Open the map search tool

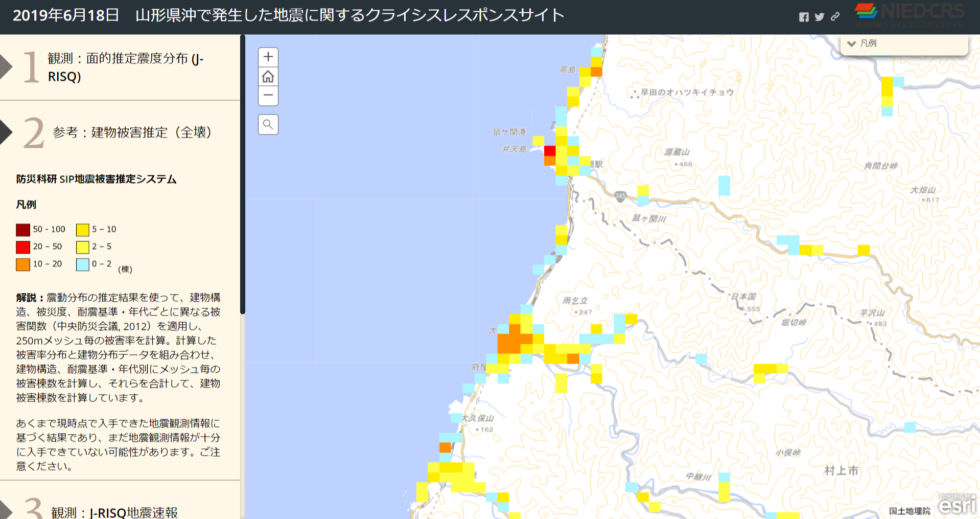pyautogui.click(x=268, y=124)
